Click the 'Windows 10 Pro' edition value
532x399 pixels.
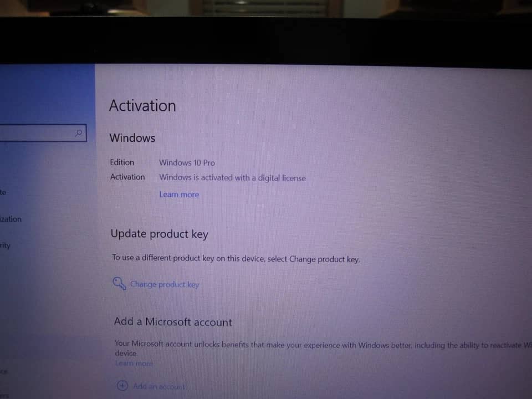[187, 162]
